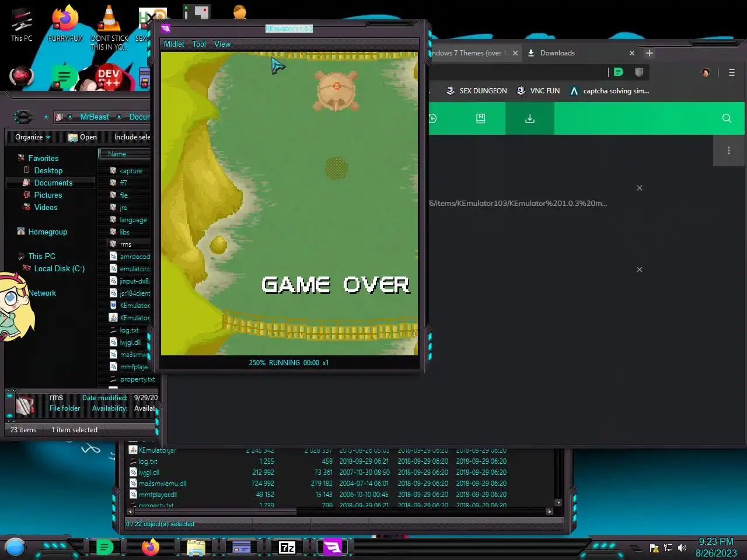Click the history clock icon in green bar
The height and width of the screenshot is (560, 747).
(x=432, y=118)
